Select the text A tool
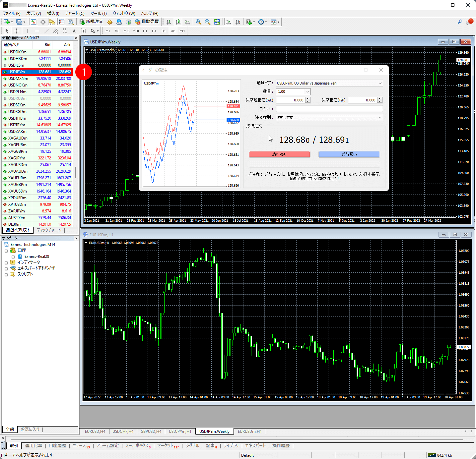 [74, 31]
